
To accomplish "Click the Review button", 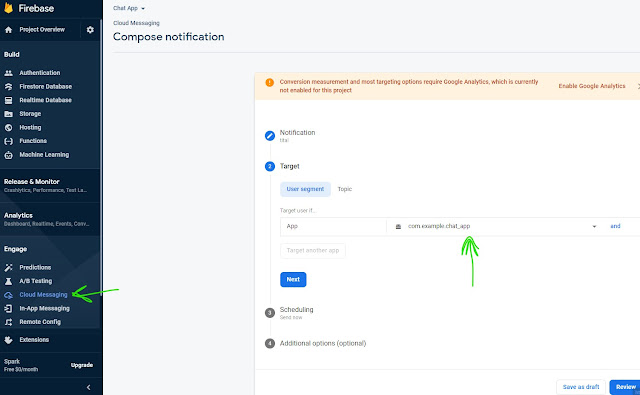I will pyautogui.click(x=626, y=387).
